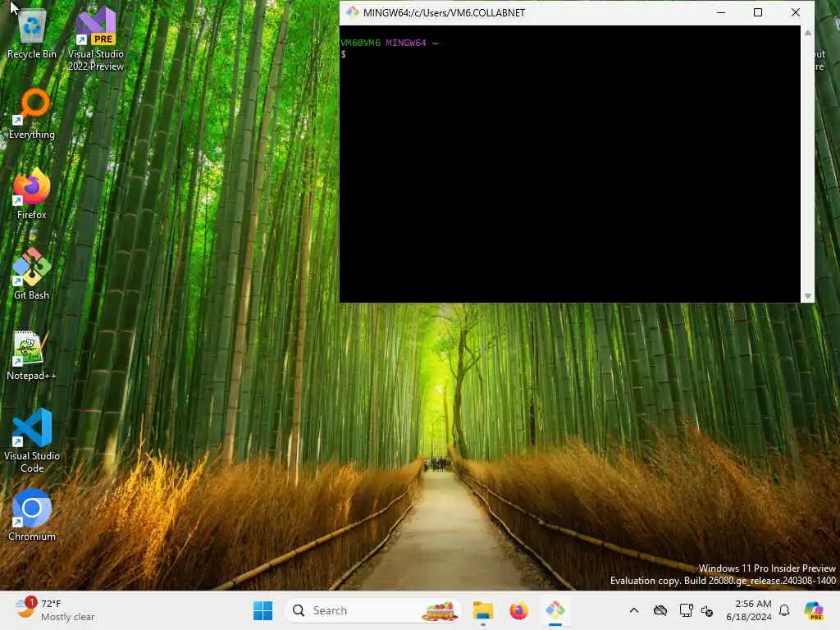840x630 pixels.
Task: Show hidden icons in system tray
Action: pos(634,610)
